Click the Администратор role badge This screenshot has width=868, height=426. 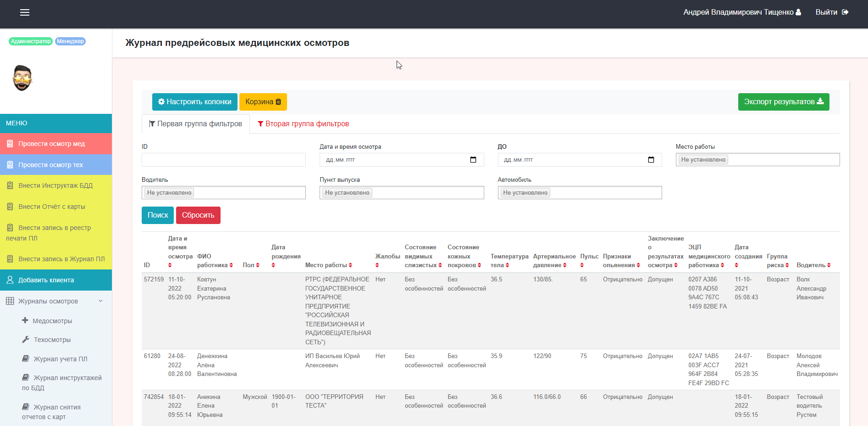click(31, 41)
